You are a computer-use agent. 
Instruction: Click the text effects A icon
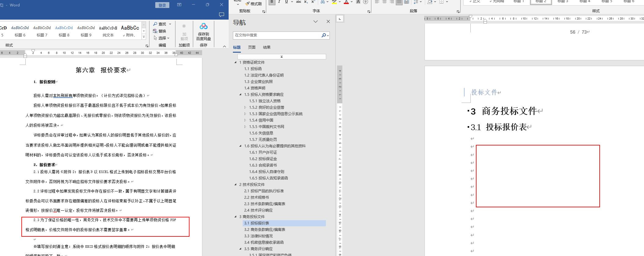(x=323, y=2)
